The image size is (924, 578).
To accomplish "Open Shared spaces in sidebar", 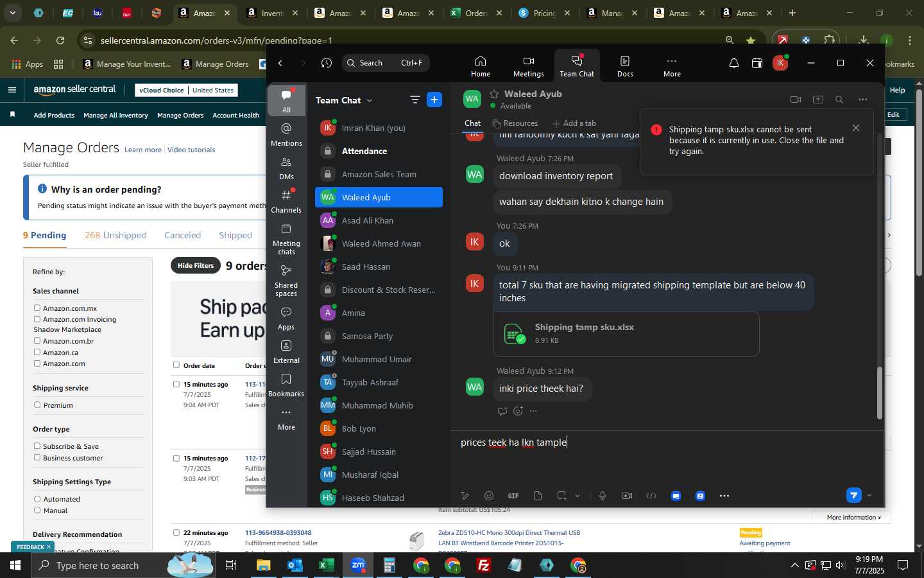I will coord(286,281).
